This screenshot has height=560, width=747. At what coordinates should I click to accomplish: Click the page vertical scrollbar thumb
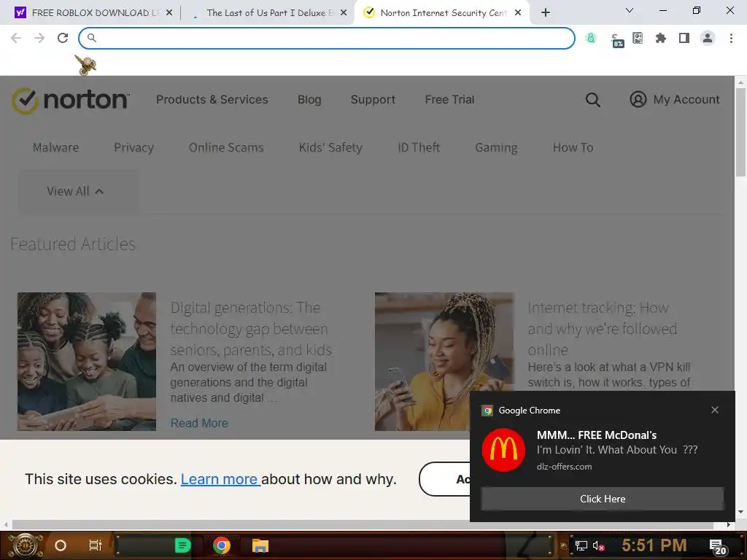741,133
